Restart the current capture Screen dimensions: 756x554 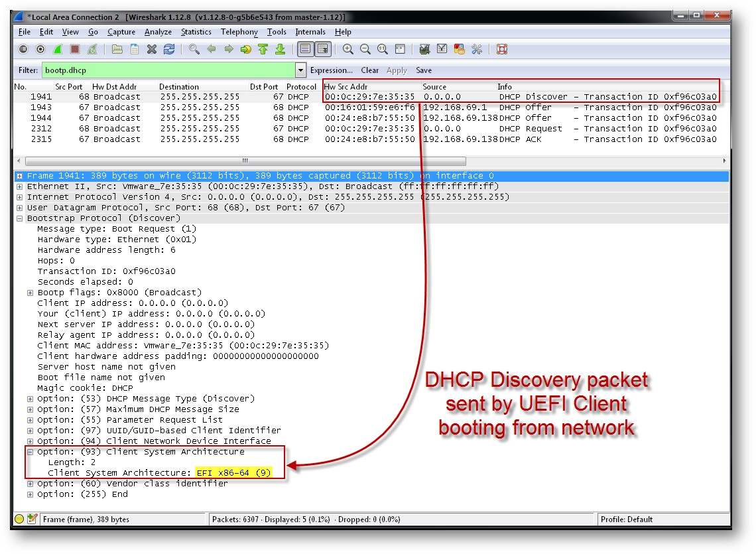point(91,48)
